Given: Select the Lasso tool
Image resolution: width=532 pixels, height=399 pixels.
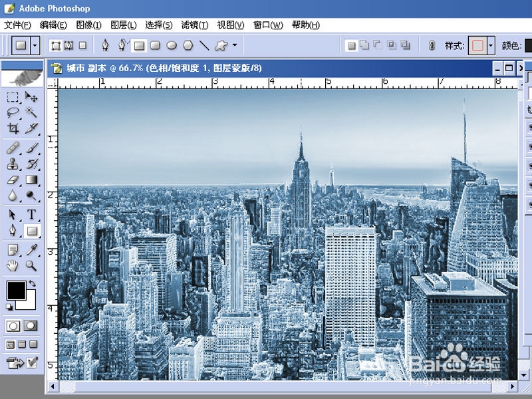Looking at the screenshot, I should point(13,112).
